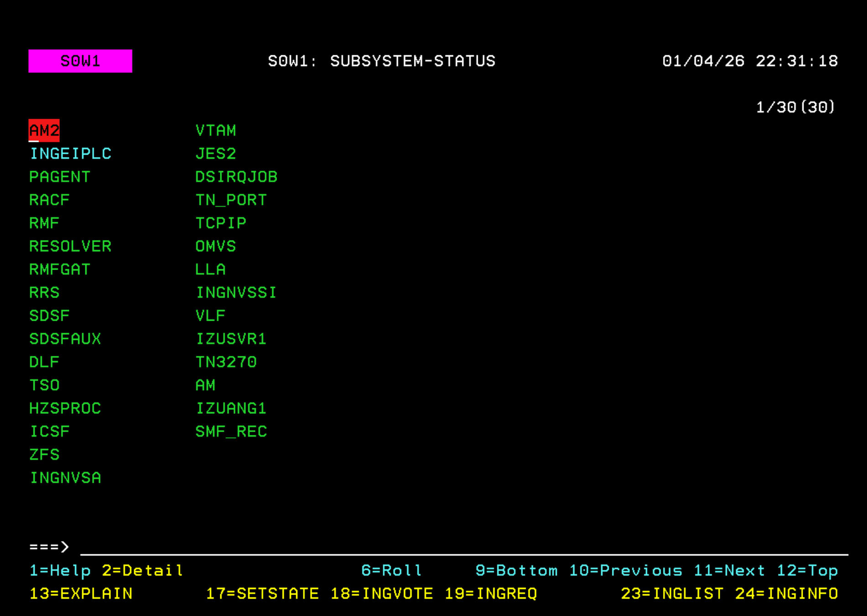The image size is (867, 616).
Task: Click the 9=Bottom function key label
Action: coord(516,570)
